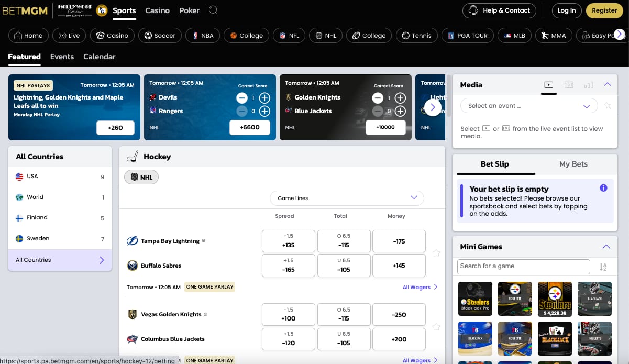Select the Bet Slip tab

coord(495,164)
